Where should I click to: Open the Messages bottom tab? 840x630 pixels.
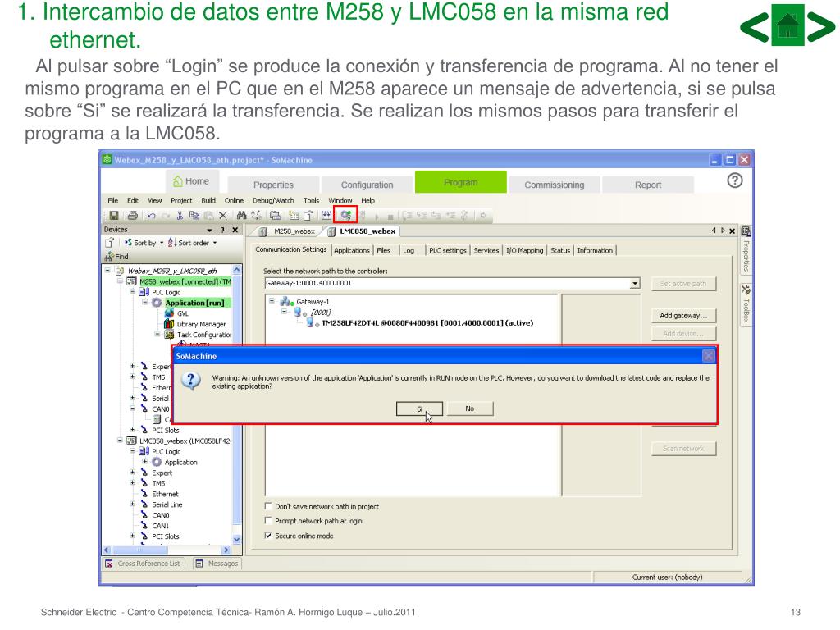point(217,564)
